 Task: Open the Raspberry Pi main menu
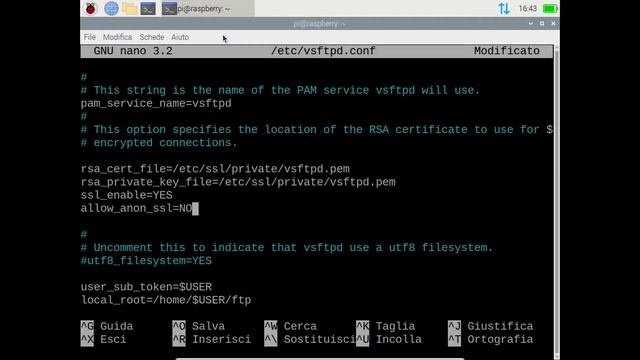coord(91,8)
